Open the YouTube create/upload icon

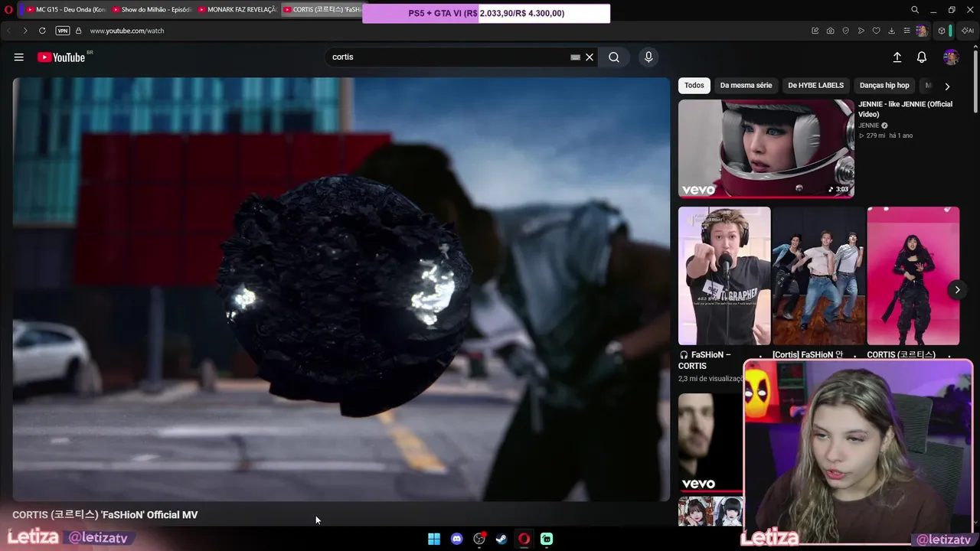point(897,57)
